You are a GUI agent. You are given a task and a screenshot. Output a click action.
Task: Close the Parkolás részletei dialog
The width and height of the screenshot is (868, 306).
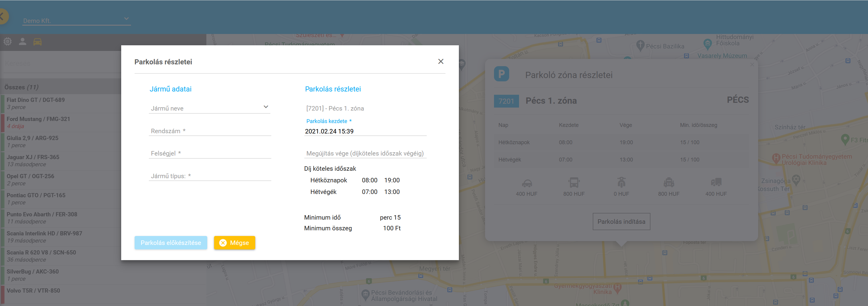pos(440,61)
